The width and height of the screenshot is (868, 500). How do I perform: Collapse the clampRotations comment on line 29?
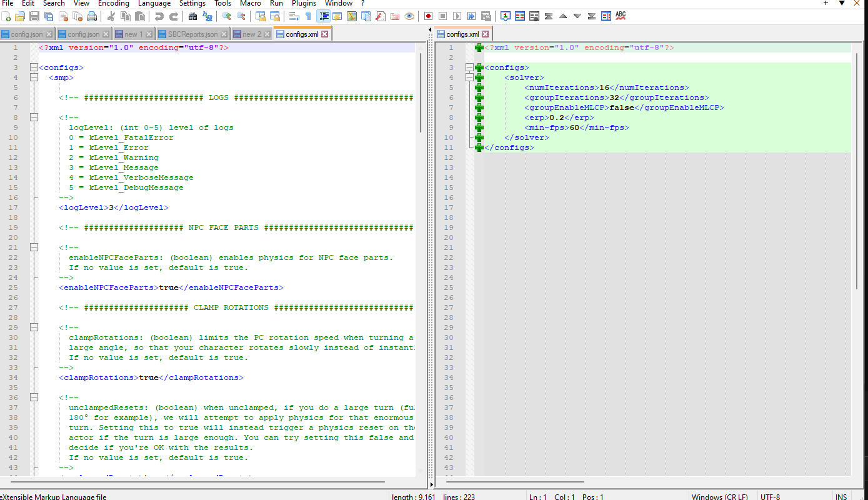coord(34,327)
